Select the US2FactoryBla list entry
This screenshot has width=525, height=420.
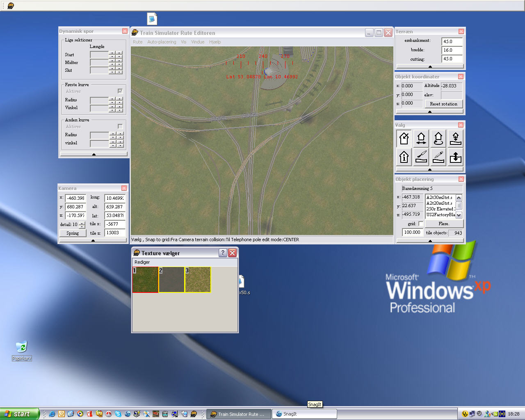click(x=441, y=215)
